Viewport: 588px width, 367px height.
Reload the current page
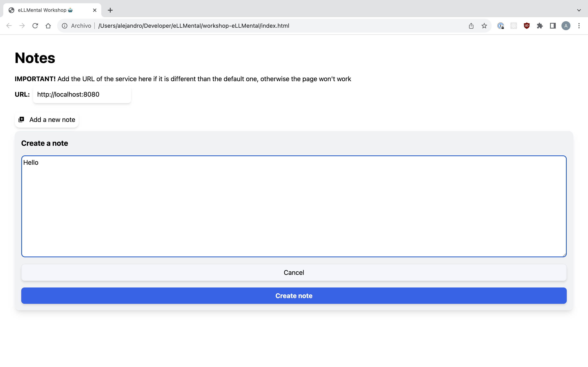35,26
